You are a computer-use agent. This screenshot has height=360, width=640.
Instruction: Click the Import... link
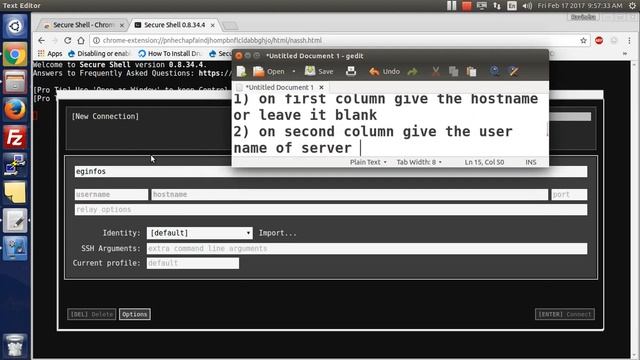pos(278,233)
